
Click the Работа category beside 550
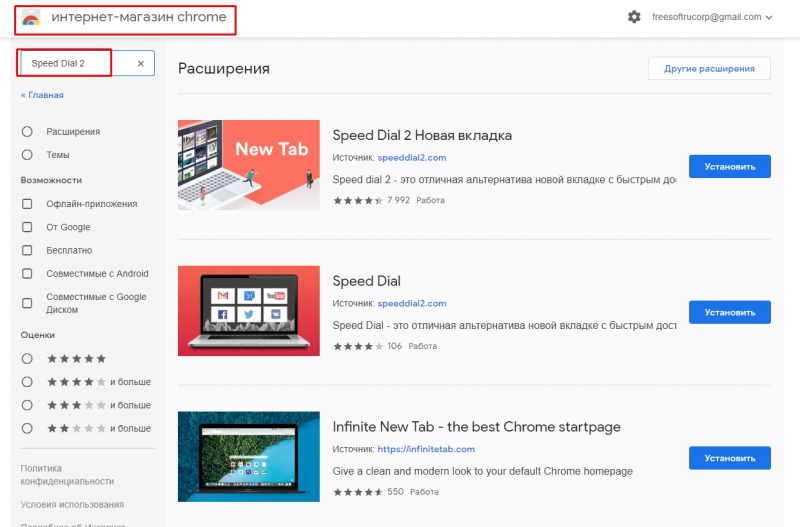coord(424,492)
